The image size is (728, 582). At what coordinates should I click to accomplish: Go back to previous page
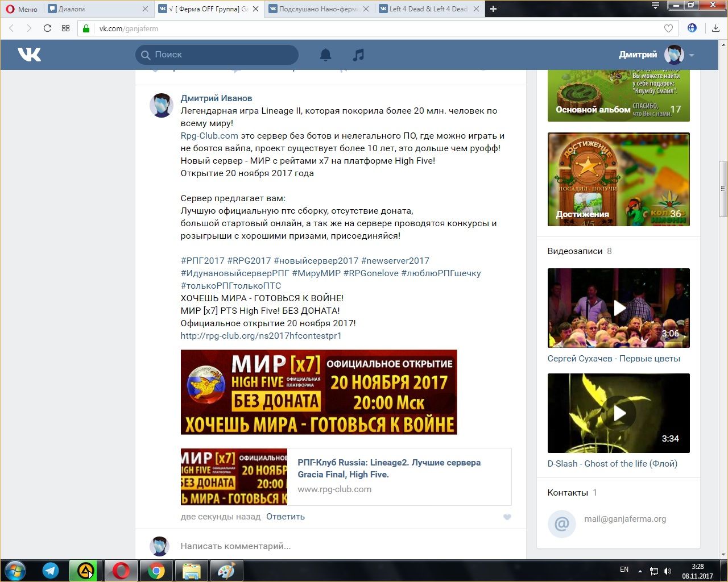point(11,28)
